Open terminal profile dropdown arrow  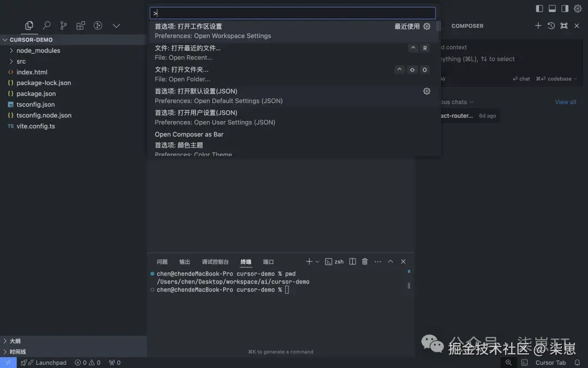click(x=317, y=262)
